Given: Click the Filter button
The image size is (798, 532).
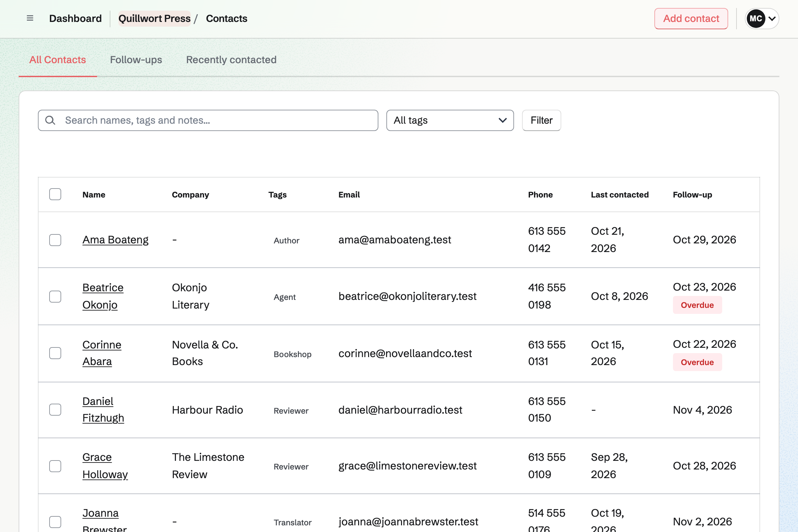Looking at the screenshot, I should tap(542, 120).
